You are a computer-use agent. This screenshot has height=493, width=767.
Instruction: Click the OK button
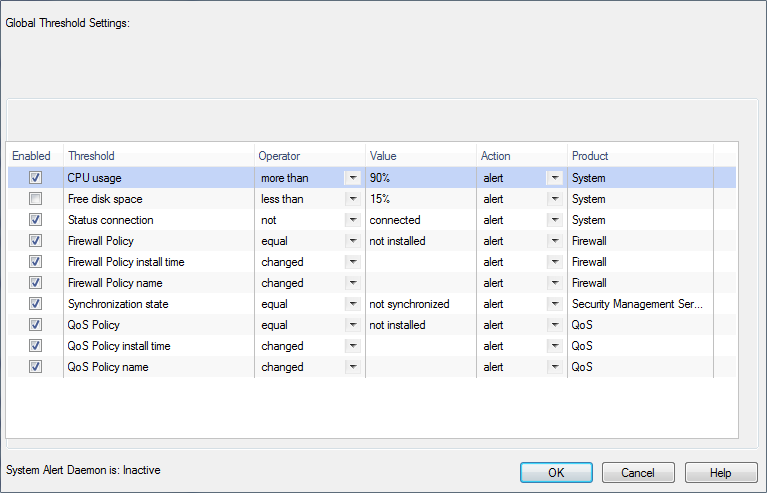[x=556, y=472]
